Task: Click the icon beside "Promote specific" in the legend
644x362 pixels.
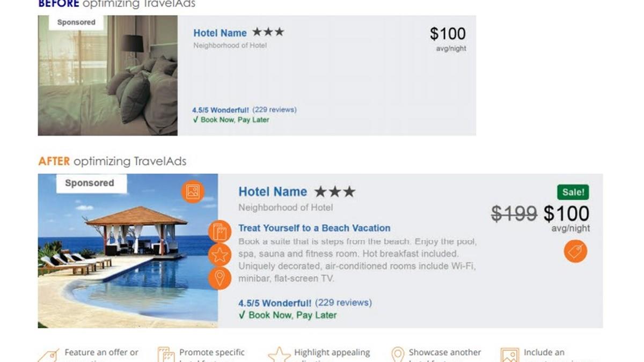Action: (x=166, y=355)
